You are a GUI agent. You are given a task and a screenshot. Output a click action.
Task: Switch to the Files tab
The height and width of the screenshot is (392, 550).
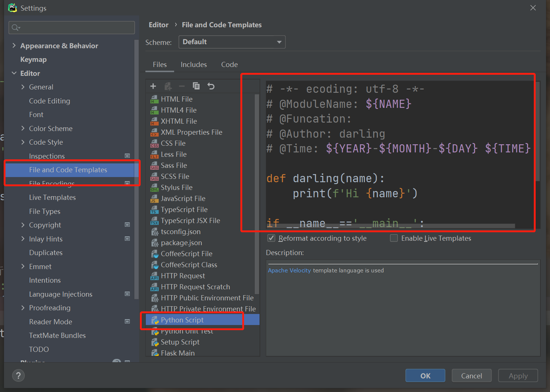160,64
